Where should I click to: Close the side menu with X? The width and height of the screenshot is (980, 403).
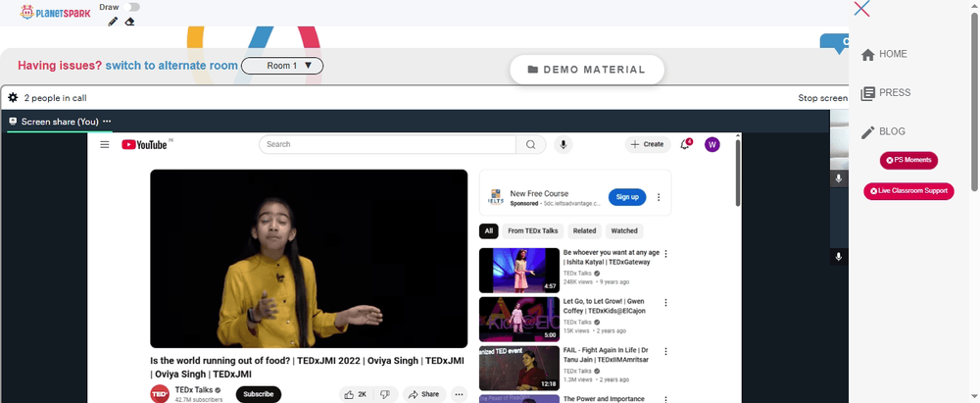[861, 8]
